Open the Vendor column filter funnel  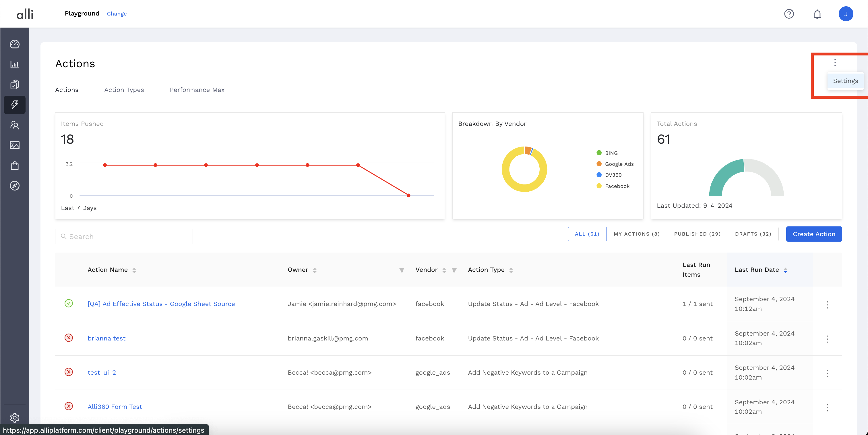(454, 270)
